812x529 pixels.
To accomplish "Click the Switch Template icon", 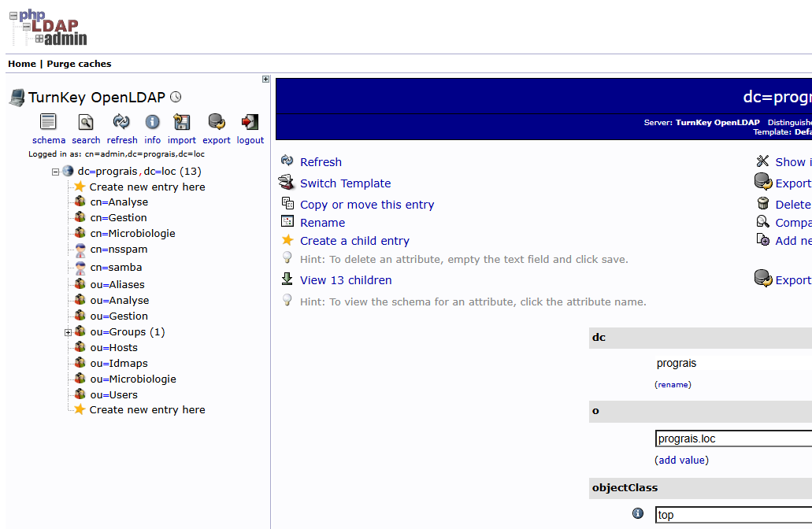I will pos(287,182).
